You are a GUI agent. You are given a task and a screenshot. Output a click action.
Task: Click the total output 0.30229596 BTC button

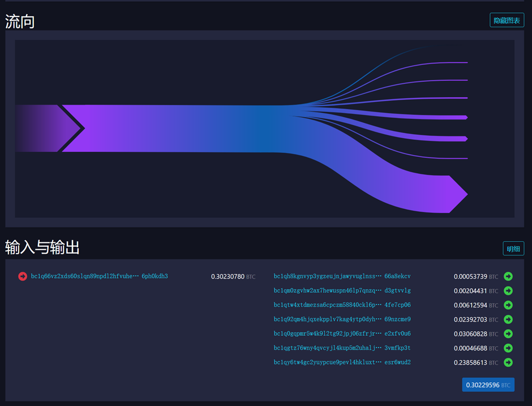pos(488,385)
